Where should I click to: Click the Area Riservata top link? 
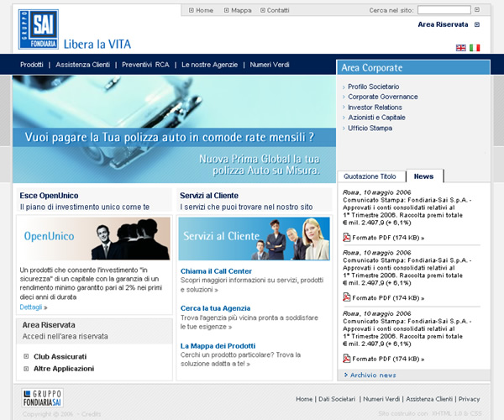(x=443, y=24)
